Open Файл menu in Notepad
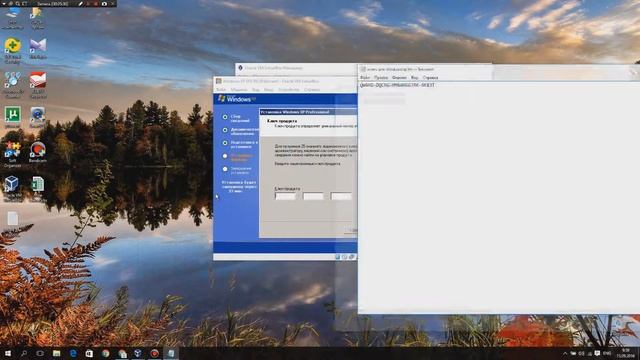The image size is (640, 360). tap(364, 78)
